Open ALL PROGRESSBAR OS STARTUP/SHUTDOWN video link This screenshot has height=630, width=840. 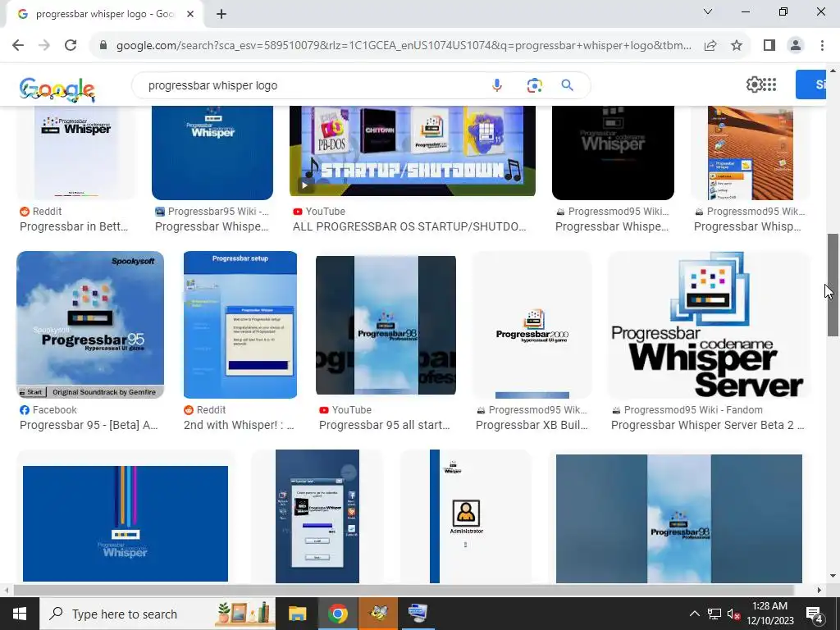[409, 226]
